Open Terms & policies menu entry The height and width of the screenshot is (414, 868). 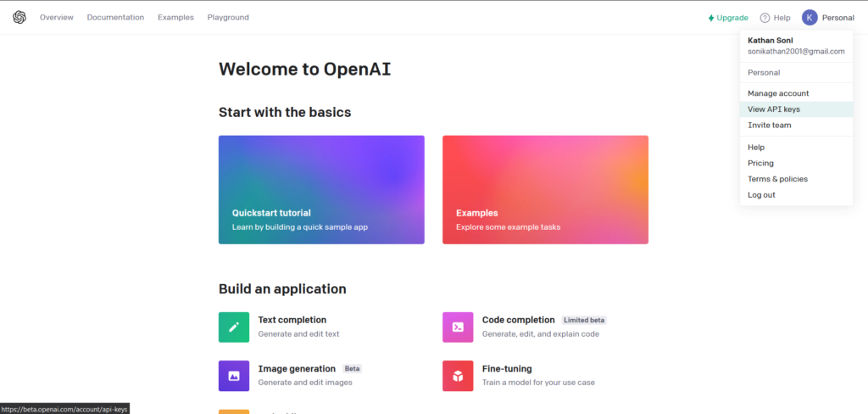796,179
